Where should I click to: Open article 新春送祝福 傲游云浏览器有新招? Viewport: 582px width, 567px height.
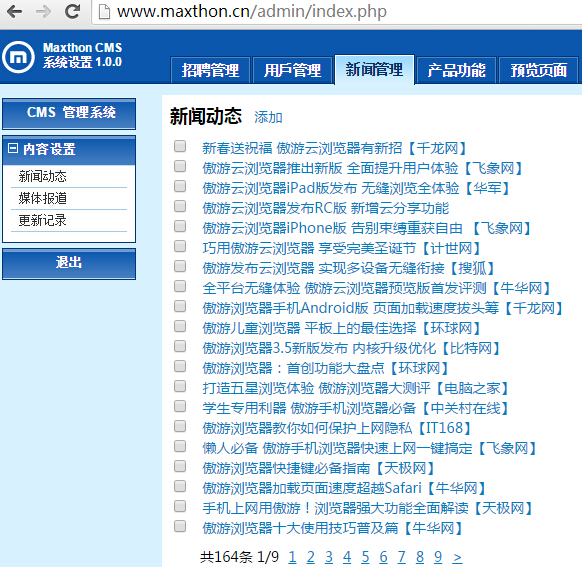(335, 148)
